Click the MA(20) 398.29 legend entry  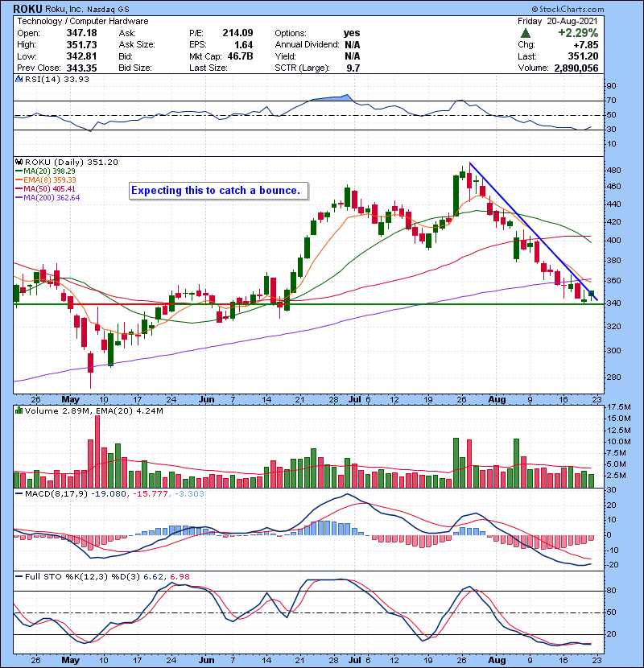[45, 171]
